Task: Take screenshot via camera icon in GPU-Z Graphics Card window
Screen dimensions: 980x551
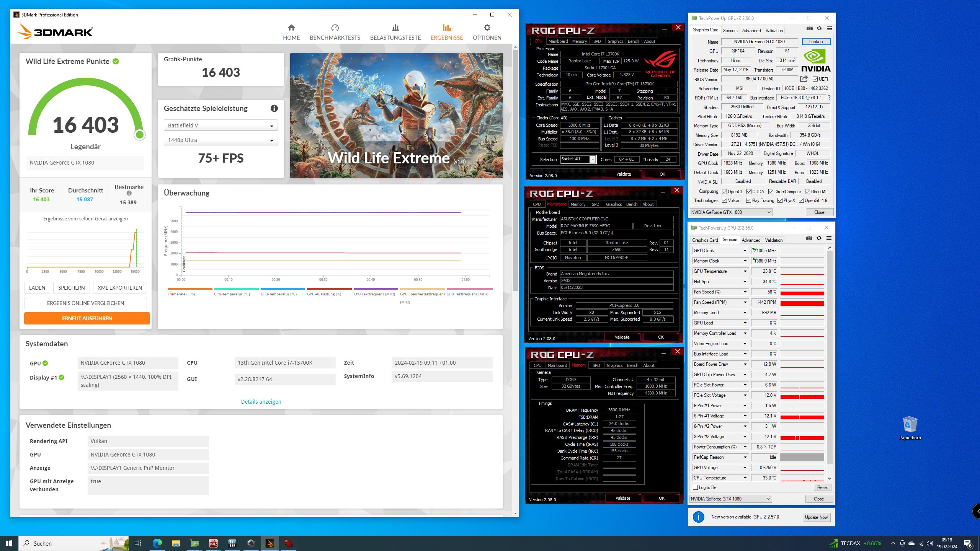Action: pos(809,29)
